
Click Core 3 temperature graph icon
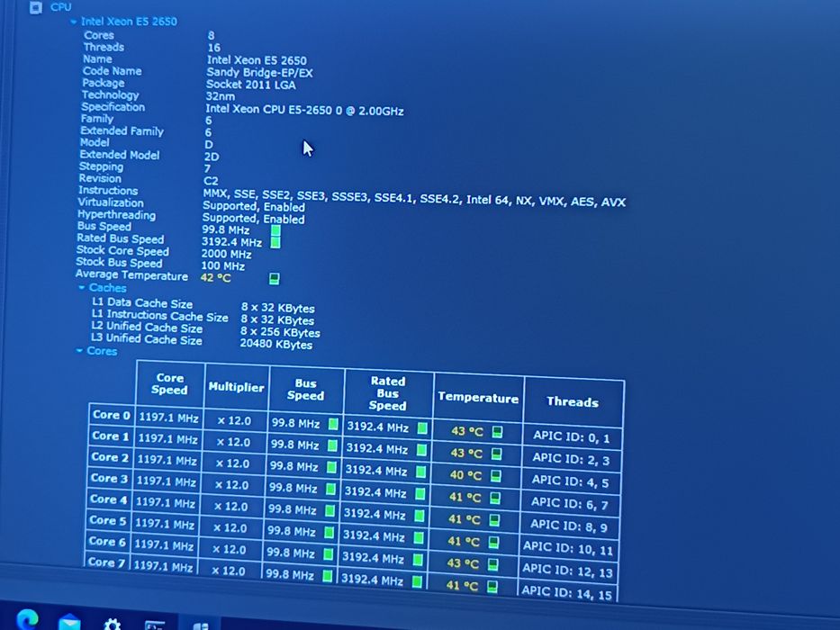pos(495,498)
